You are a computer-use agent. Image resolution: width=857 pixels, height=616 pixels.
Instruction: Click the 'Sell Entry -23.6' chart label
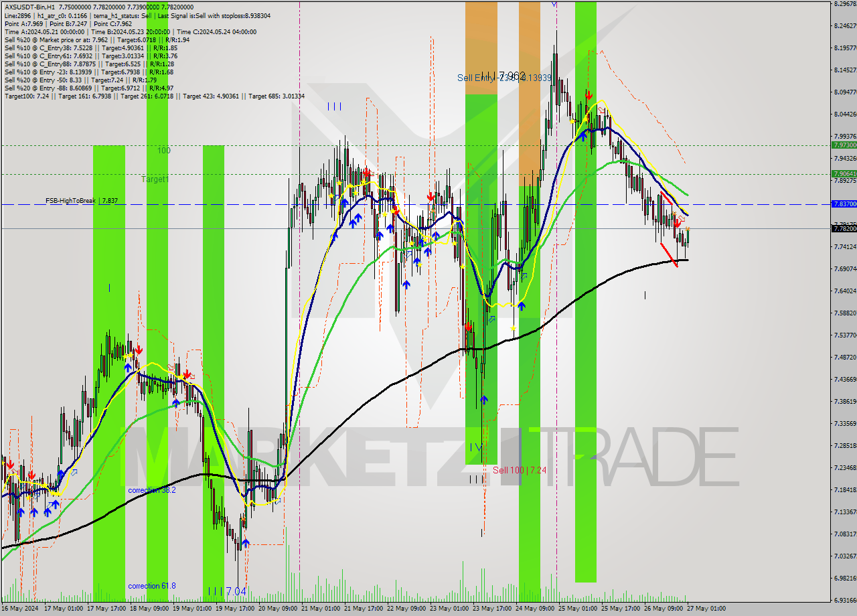(x=504, y=78)
